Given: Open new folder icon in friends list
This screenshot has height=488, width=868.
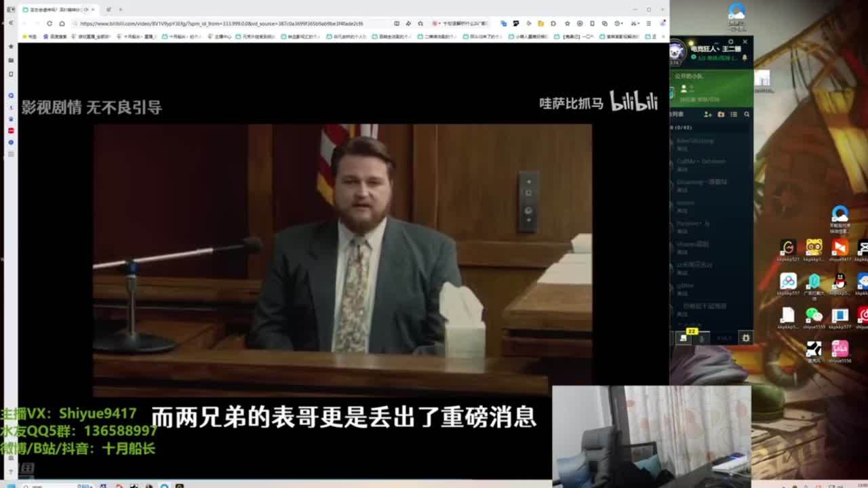Looking at the screenshot, I should (721, 115).
